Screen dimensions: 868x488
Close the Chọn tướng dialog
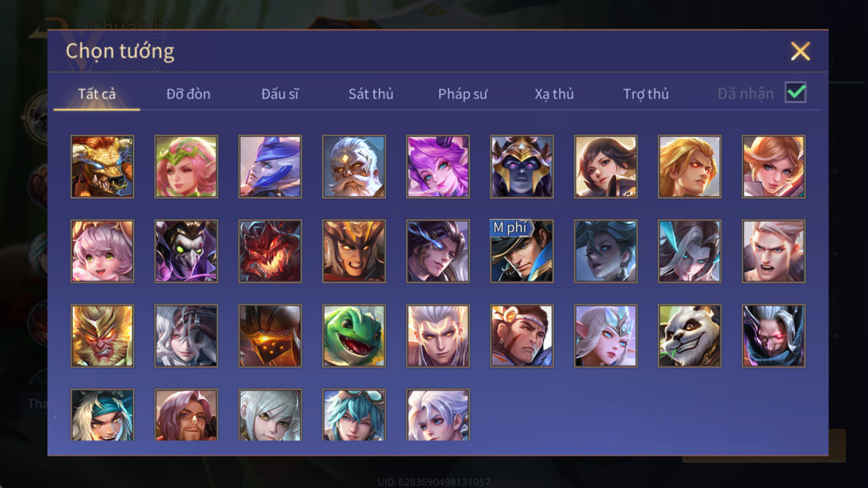click(x=800, y=51)
